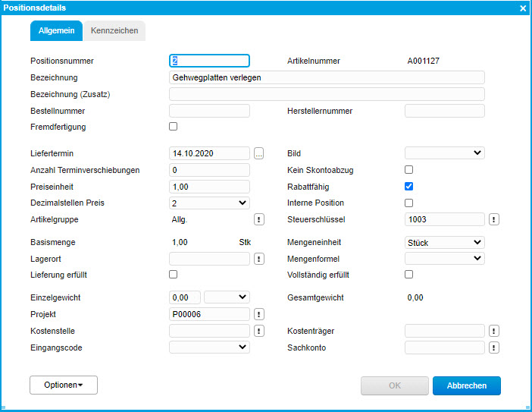Click lookup icon beside Steuerschlüssel field
This screenshot has height=412, width=532.
(x=494, y=219)
